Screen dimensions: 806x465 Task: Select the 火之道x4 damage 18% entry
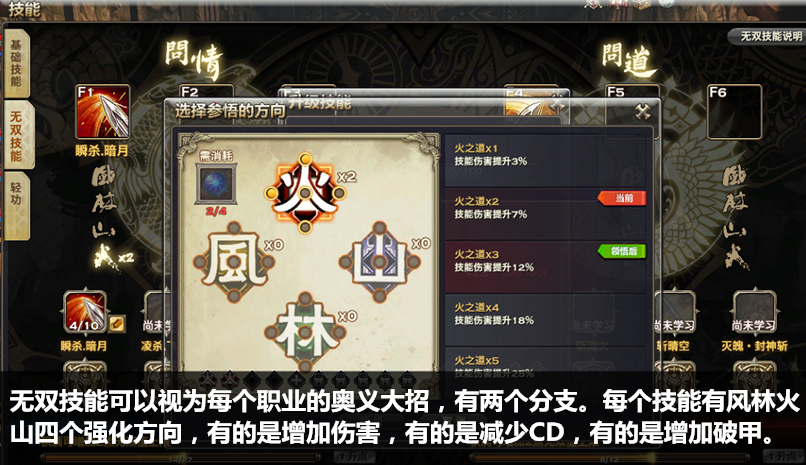tap(545, 320)
